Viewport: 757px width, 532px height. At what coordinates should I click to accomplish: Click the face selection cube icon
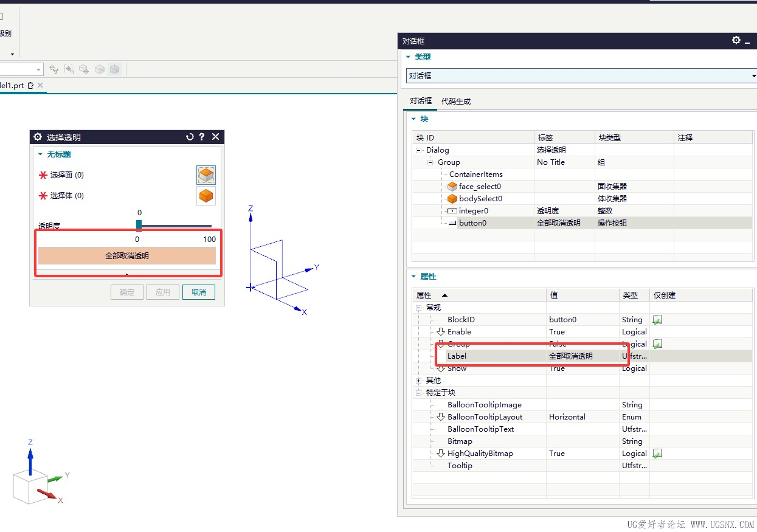tap(206, 175)
